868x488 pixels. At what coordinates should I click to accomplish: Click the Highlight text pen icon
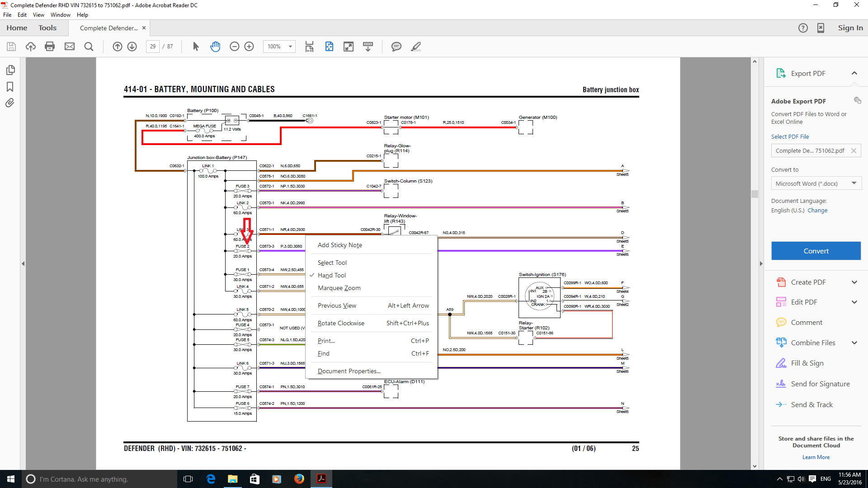(416, 47)
